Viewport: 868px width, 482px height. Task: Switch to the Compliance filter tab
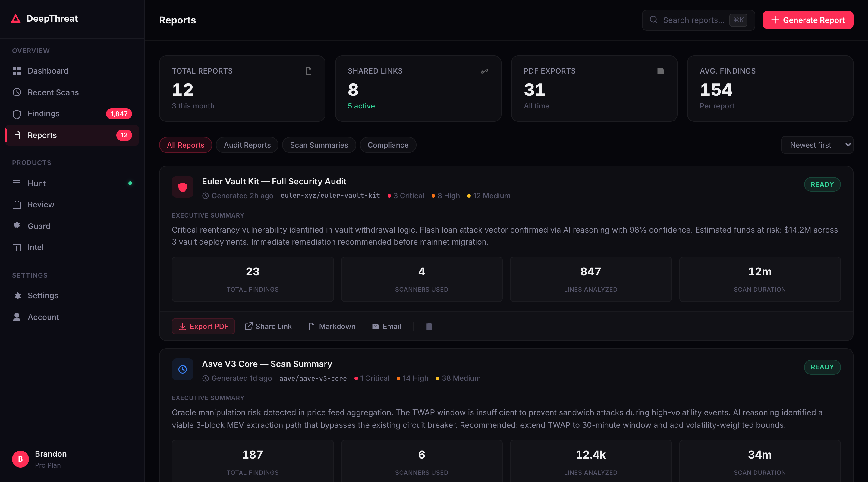pyautogui.click(x=388, y=145)
